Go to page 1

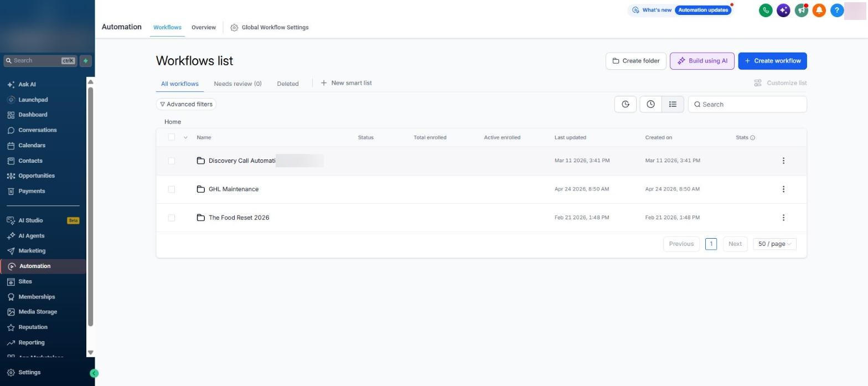[711, 244]
